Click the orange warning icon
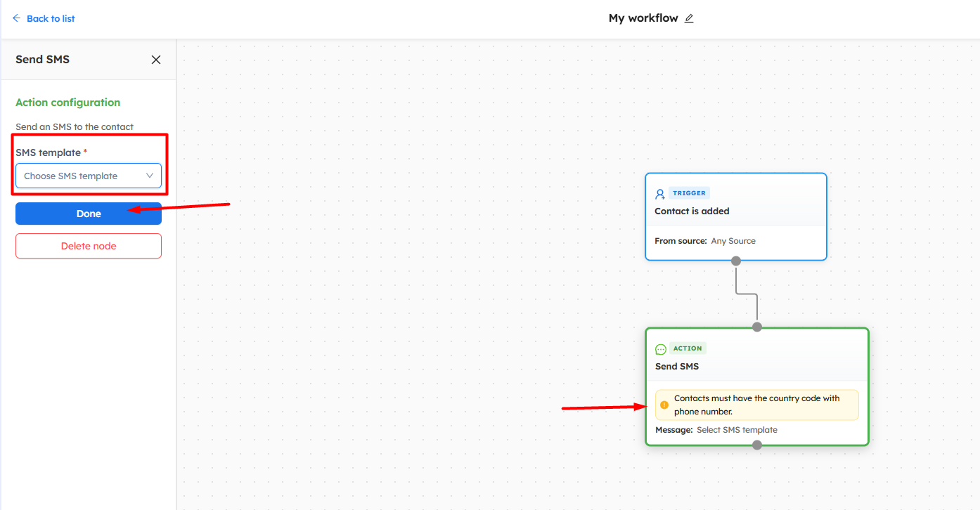This screenshot has height=510, width=980. 664,405
